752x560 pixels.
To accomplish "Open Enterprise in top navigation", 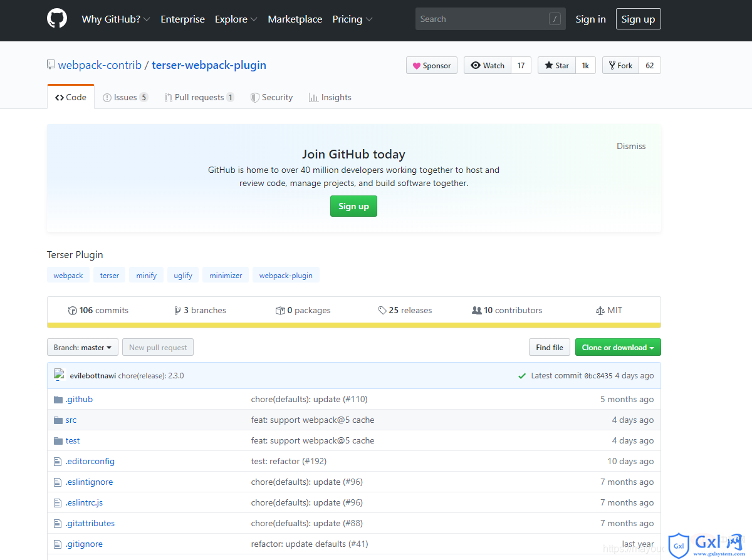I will pyautogui.click(x=182, y=19).
